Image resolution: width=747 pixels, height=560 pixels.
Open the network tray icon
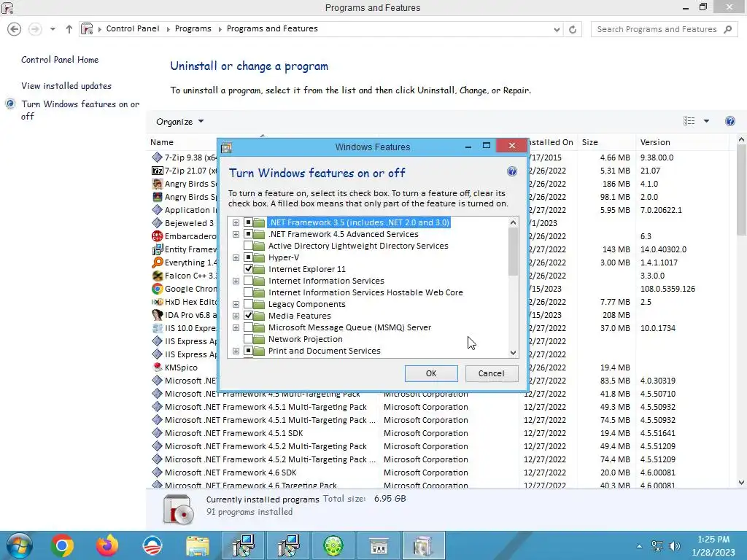[x=657, y=546]
